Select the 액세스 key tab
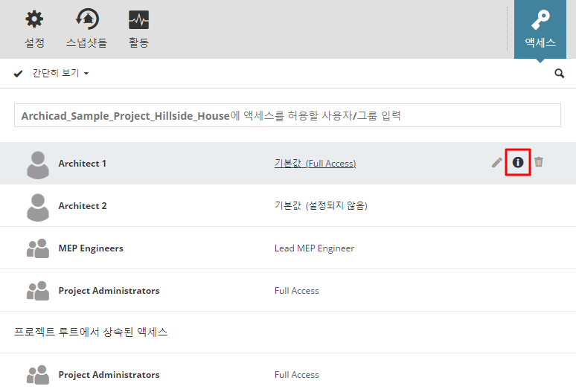576x392 pixels. click(540, 28)
